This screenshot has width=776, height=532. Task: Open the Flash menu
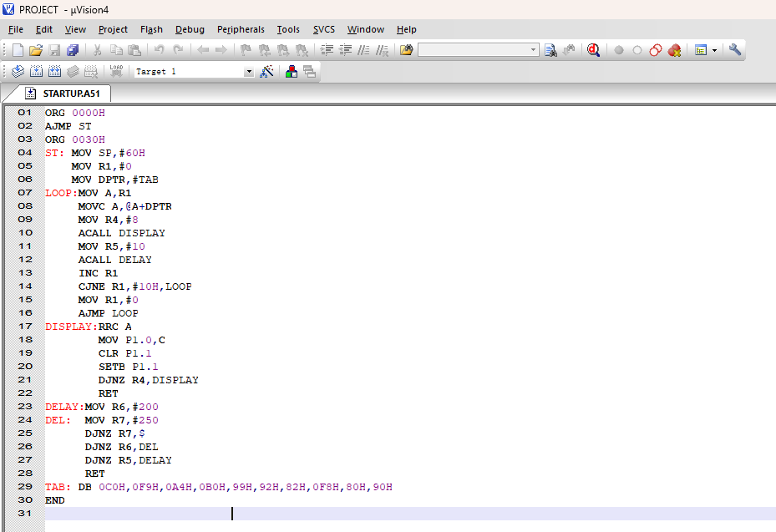151,30
